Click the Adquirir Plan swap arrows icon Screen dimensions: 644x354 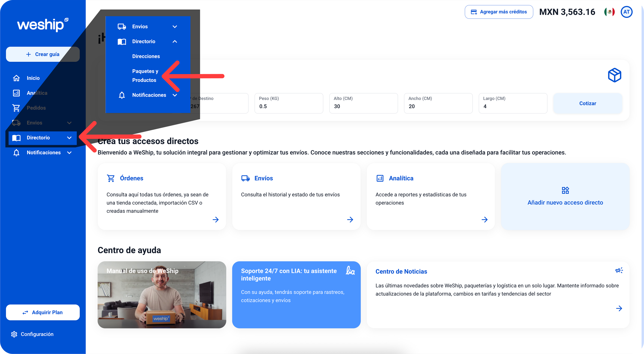(25, 312)
